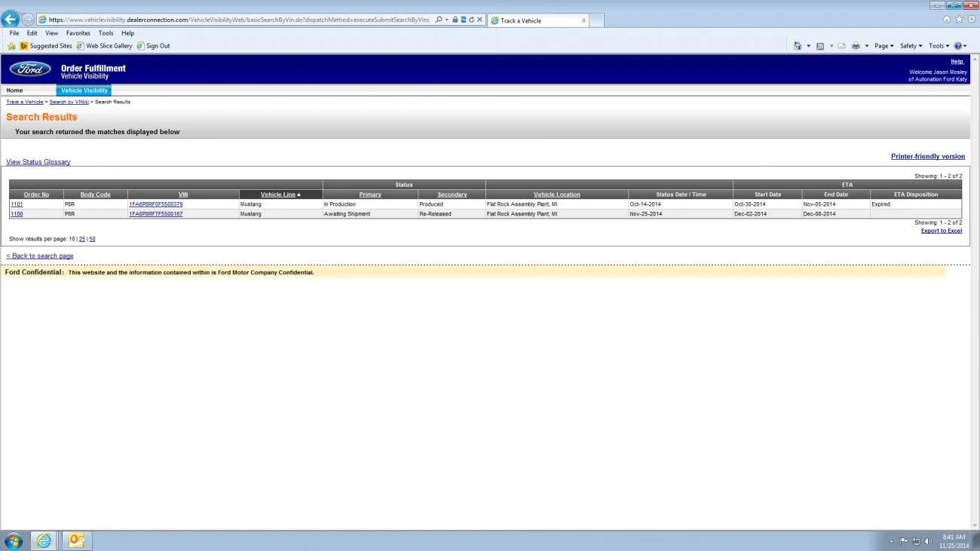Select the Vehicle Visibility tab

pos(84,90)
